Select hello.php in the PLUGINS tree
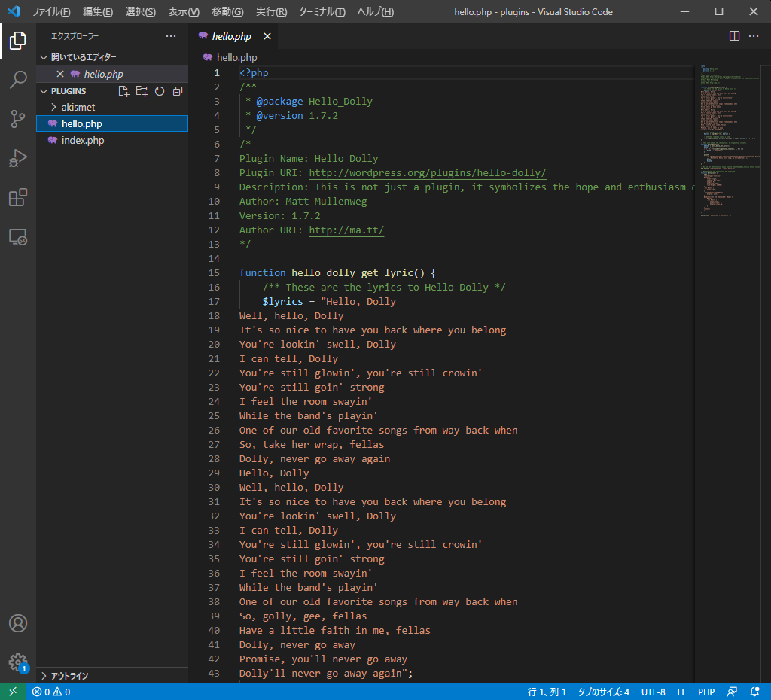 pos(113,124)
